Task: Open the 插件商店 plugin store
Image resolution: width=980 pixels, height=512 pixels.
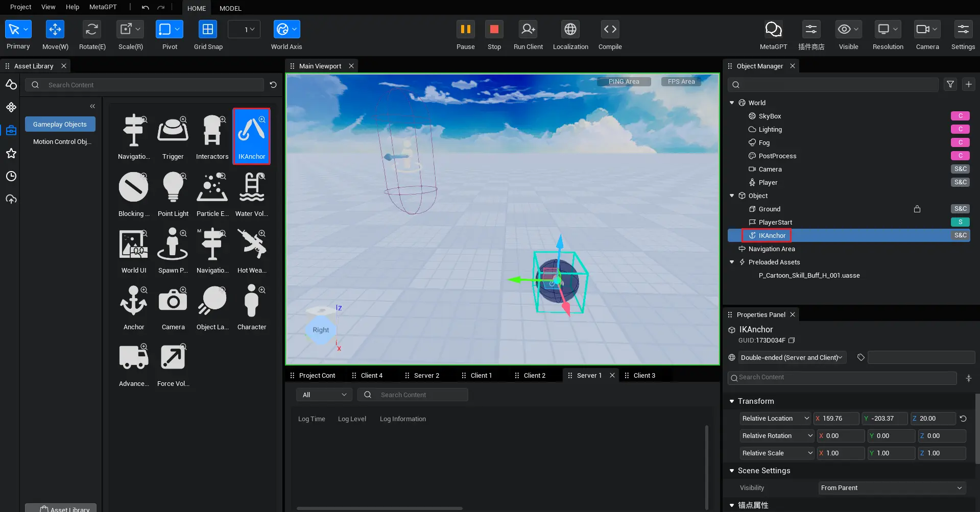Action: click(811, 29)
